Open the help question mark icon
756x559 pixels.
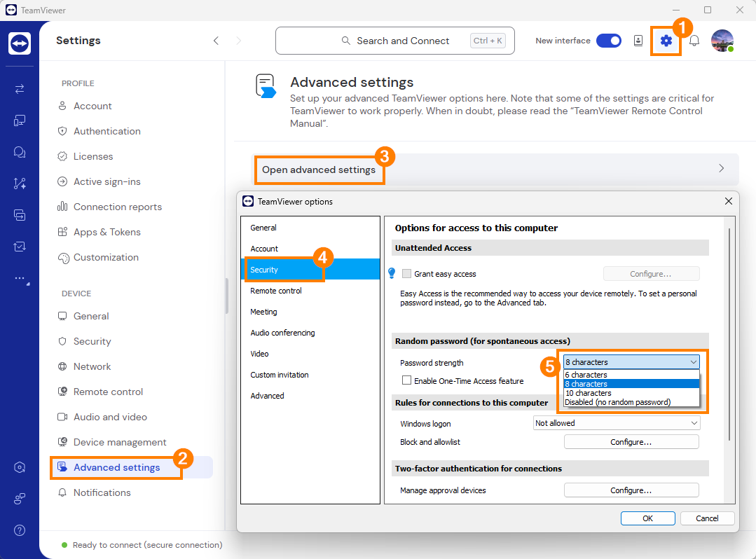tap(20, 530)
